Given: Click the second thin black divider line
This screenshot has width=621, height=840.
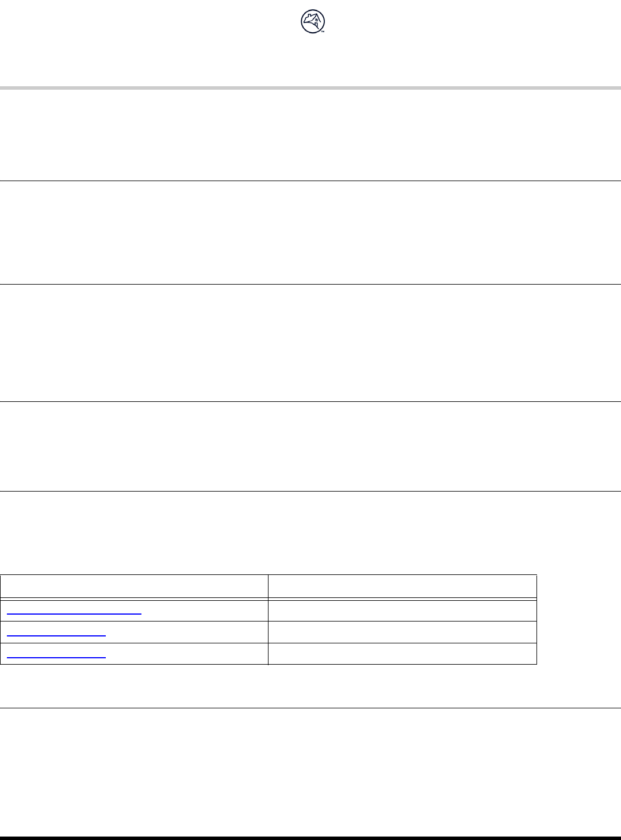Looking at the screenshot, I should click(x=310, y=284).
